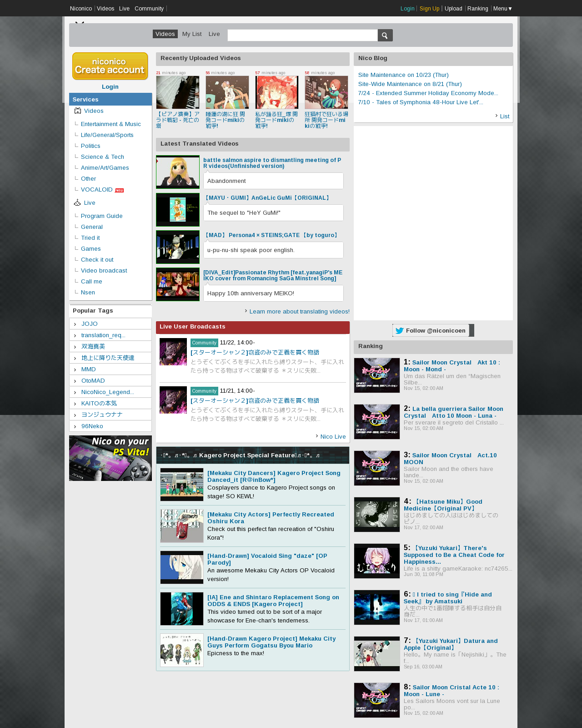The image size is (582, 728).
Task: Open Persona4 × STEINS;GATE video thumbnail
Action: tap(178, 247)
